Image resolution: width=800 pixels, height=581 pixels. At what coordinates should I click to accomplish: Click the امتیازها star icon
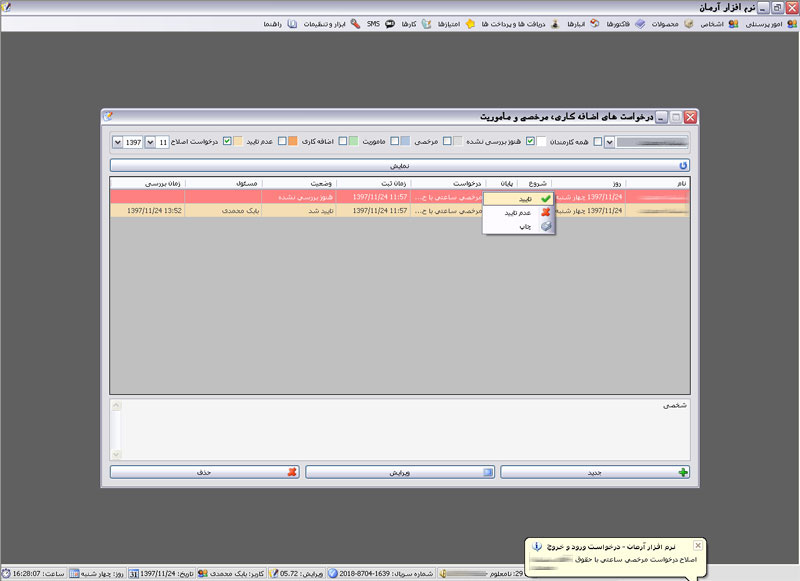click(x=470, y=24)
